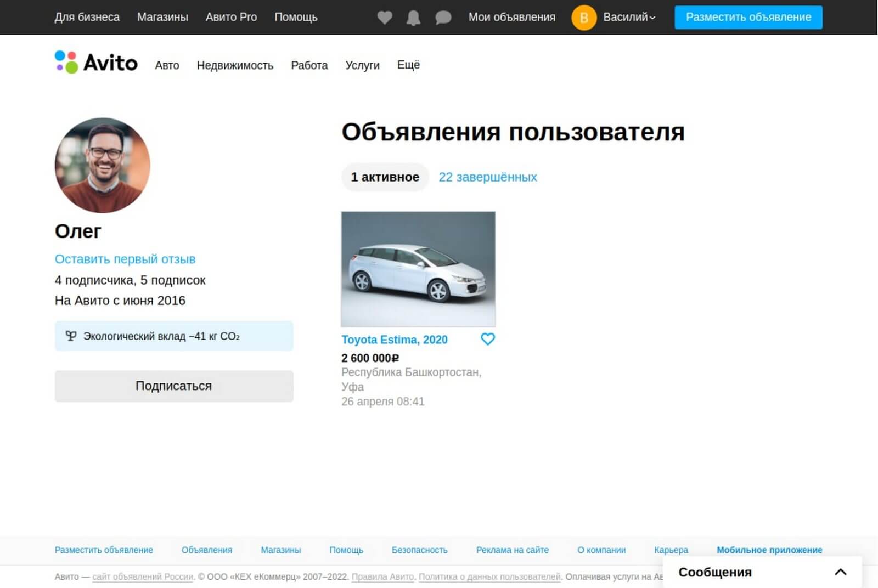The height and width of the screenshot is (588, 878).
Task: Open the Оставить первый отзыв link
Action: [125, 258]
